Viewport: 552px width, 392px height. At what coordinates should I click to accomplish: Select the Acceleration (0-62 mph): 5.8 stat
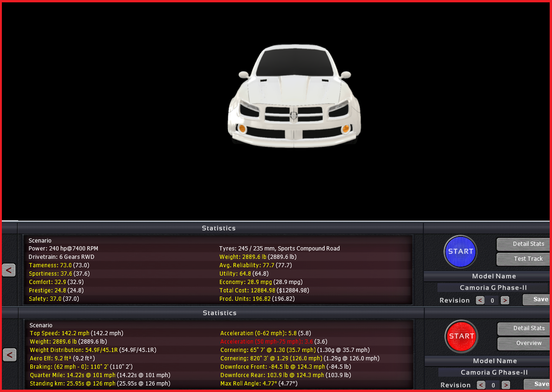266,333
